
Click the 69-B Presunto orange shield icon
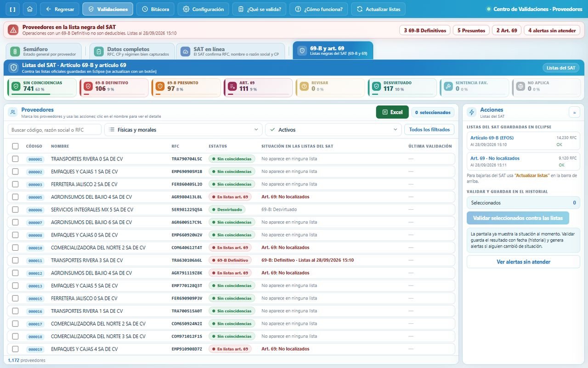pos(160,87)
